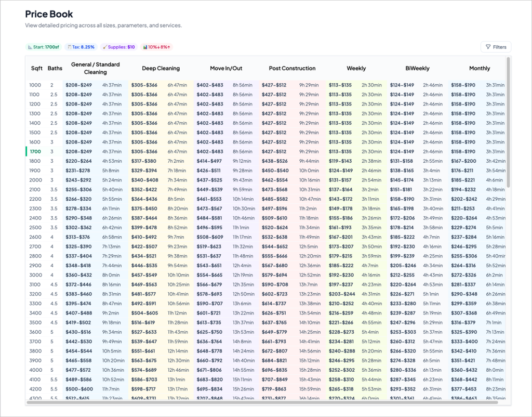Click Move In/Out price $613–$735

point(209,322)
